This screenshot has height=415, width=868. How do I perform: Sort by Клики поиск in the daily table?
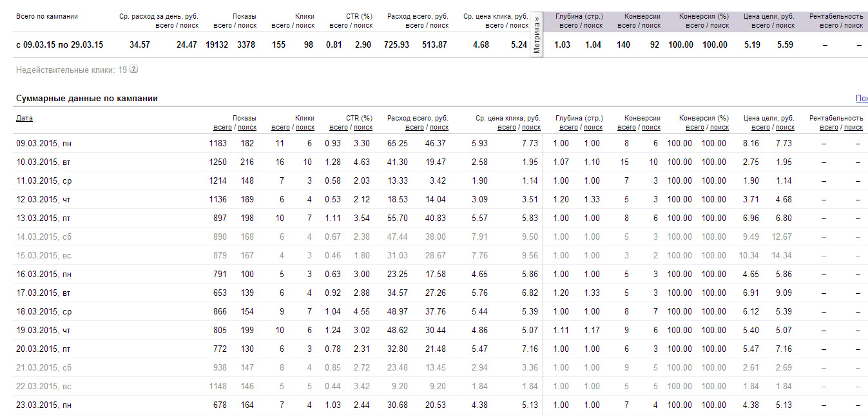[305, 128]
